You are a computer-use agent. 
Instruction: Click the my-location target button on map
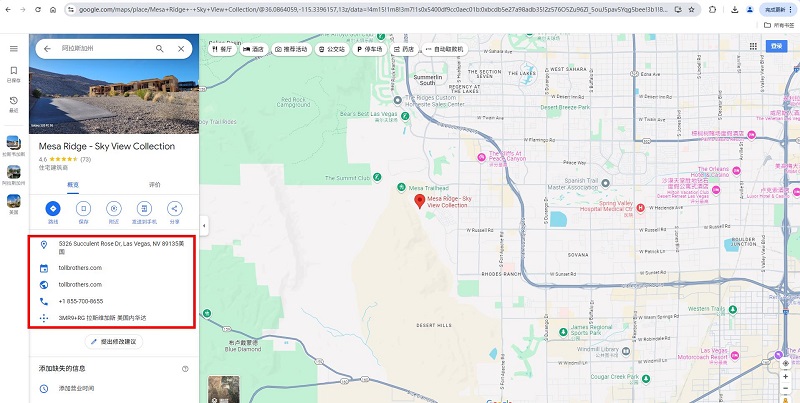point(785,363)
